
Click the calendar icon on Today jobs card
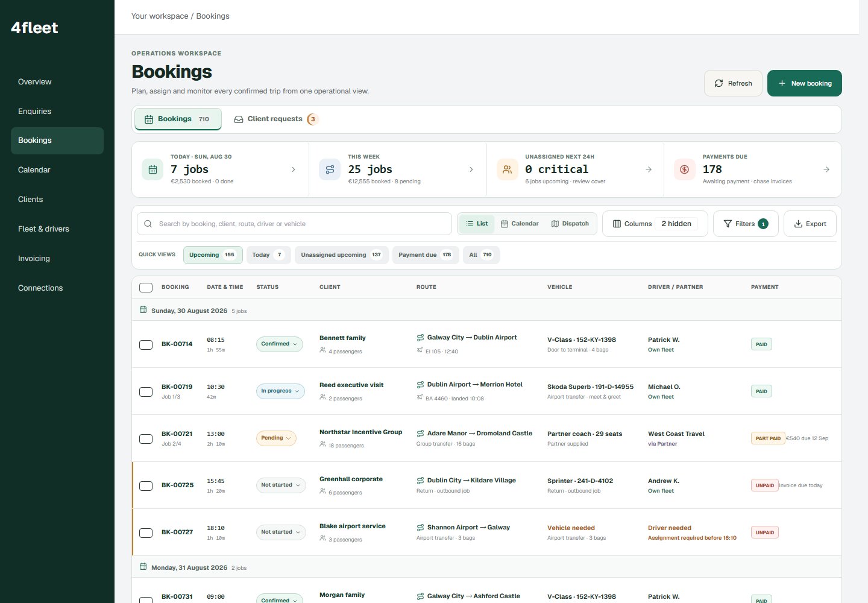153,169
